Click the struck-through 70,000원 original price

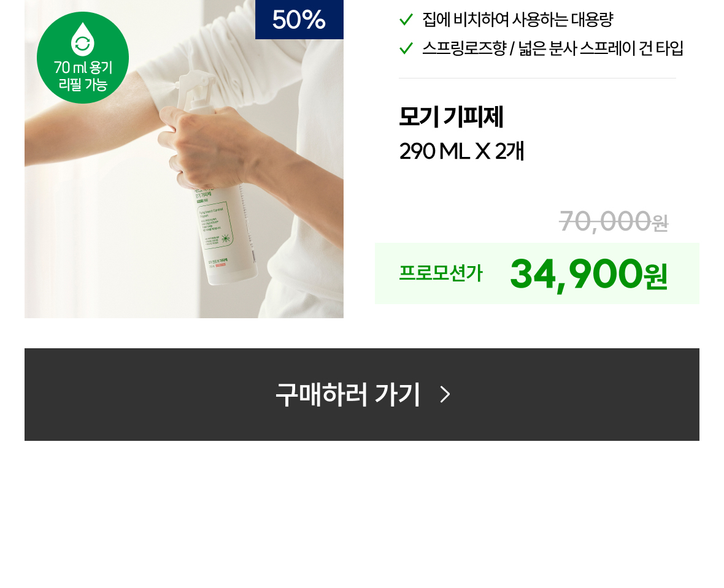[614, 221]
